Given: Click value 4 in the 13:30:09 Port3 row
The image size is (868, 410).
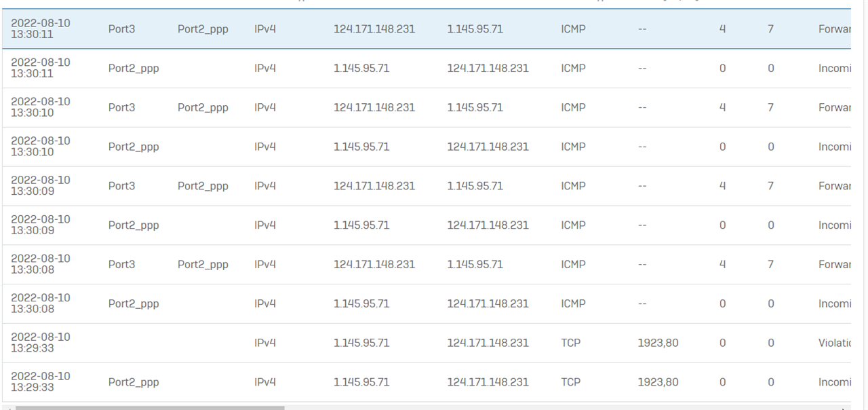Looking at the screenshot, I should [722, 186].
